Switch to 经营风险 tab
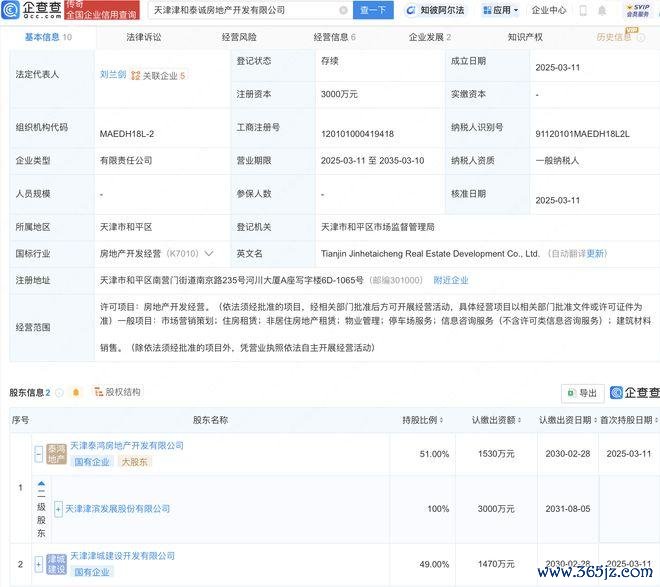Image resolution: width=660 pixels, height=587 pixels. pyautogui.click(x=239, y=37)
